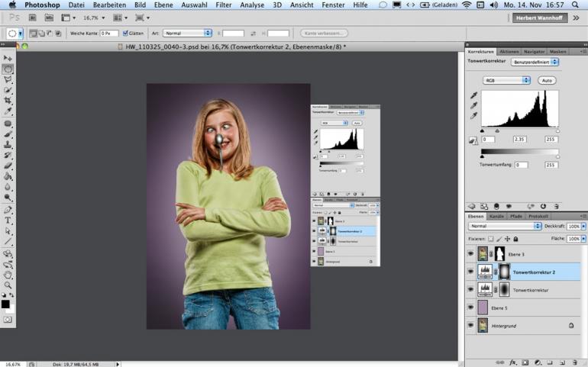Screen dimensions: 588x367
Task: Select the Horizontal Type tool
Action: coord(8,221)
